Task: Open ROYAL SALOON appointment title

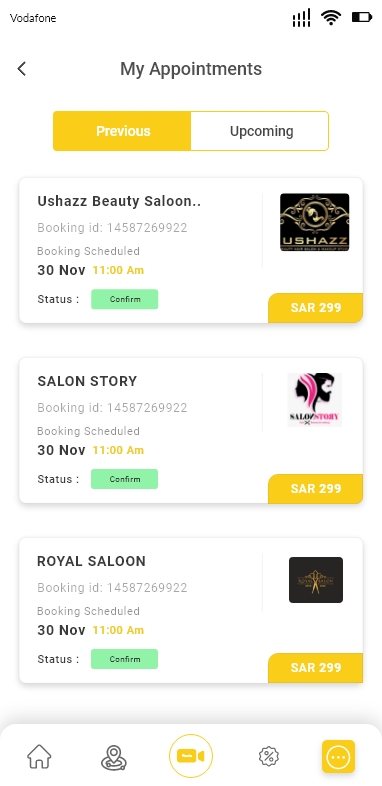Action: click(x=91, y=561)
